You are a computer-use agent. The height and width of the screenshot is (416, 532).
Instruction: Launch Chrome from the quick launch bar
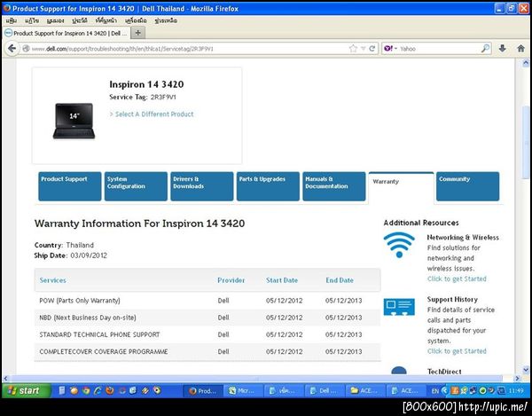(x=86, y=390)
